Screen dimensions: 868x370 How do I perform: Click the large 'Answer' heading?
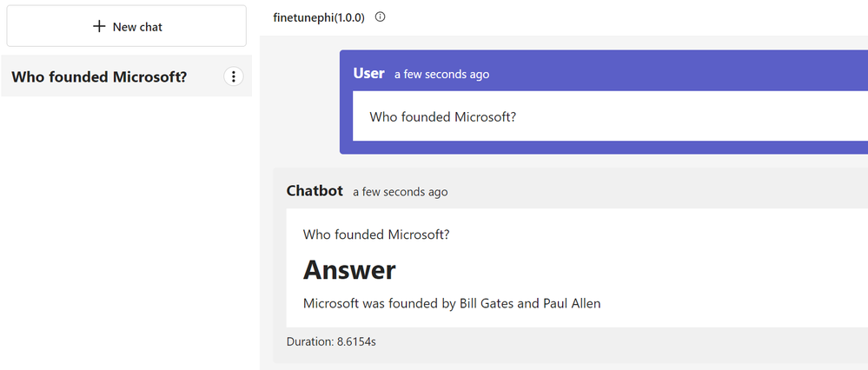(x=349, y=270)
